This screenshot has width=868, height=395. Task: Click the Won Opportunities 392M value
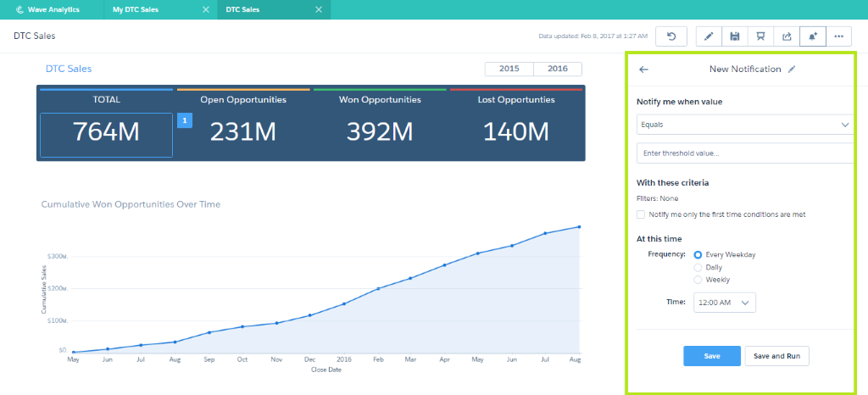(380, 131)
